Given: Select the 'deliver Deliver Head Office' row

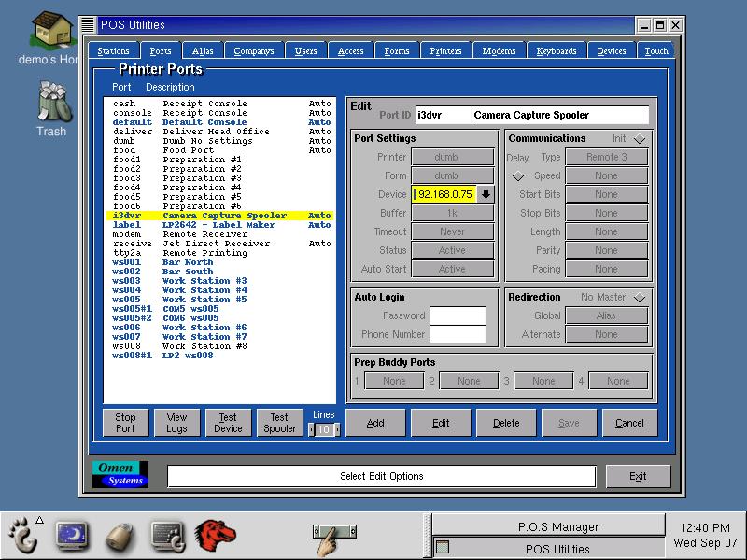Looking at the screenshot, I should (x=221, y=132).
